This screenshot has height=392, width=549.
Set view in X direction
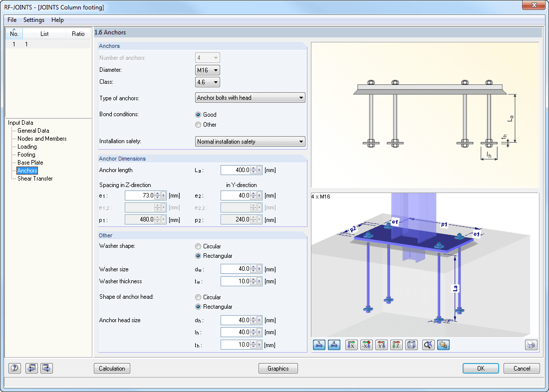coord(351,345)
